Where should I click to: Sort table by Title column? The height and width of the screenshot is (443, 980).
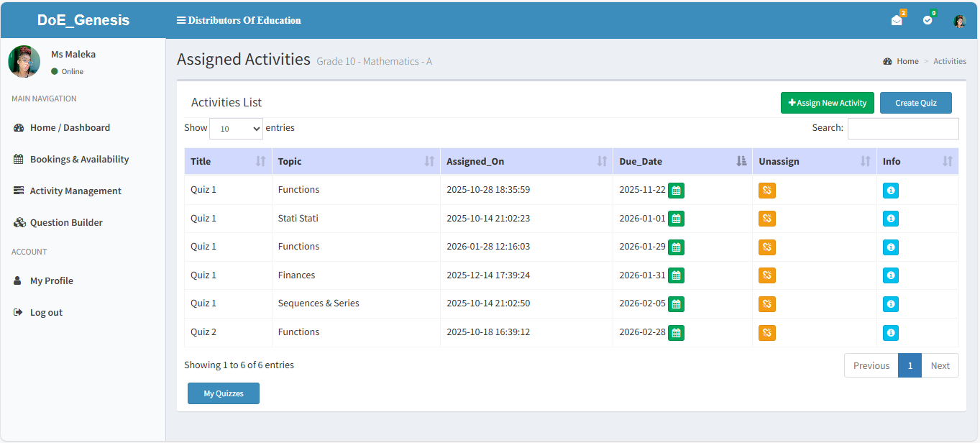pyautogui.click(x=228, y=161)
